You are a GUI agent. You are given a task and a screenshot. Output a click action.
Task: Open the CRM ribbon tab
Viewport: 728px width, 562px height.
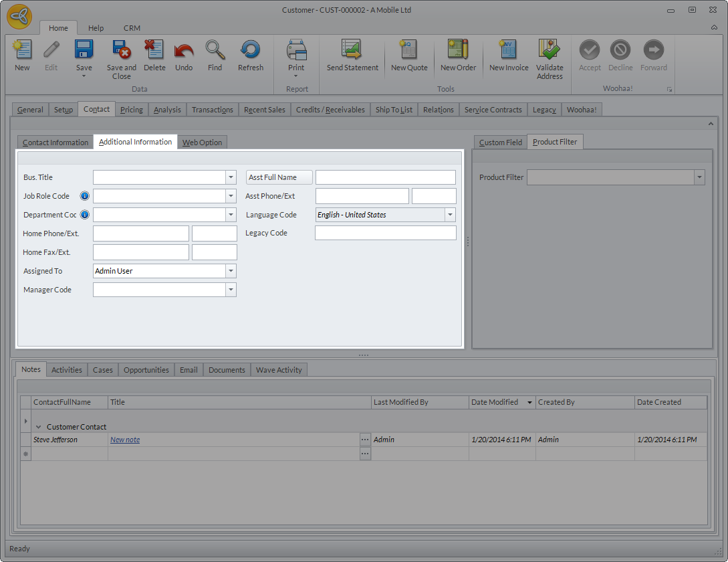pyautogui.click(x=132, y=28)
